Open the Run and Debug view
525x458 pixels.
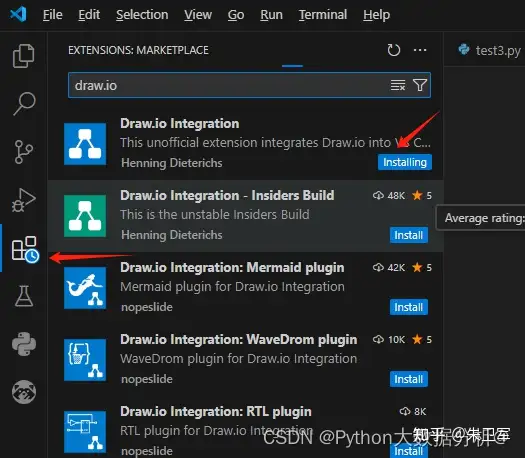point(23,200)
